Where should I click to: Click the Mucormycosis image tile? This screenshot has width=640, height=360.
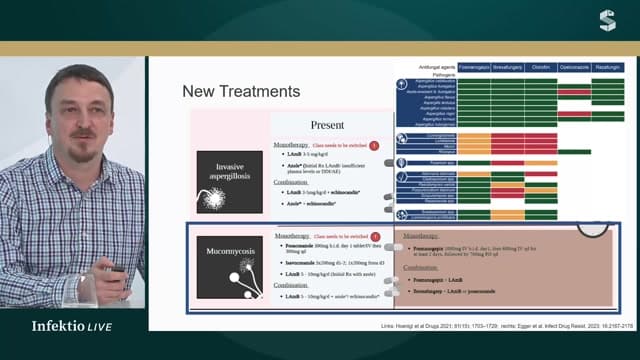[x=230, y=267]
